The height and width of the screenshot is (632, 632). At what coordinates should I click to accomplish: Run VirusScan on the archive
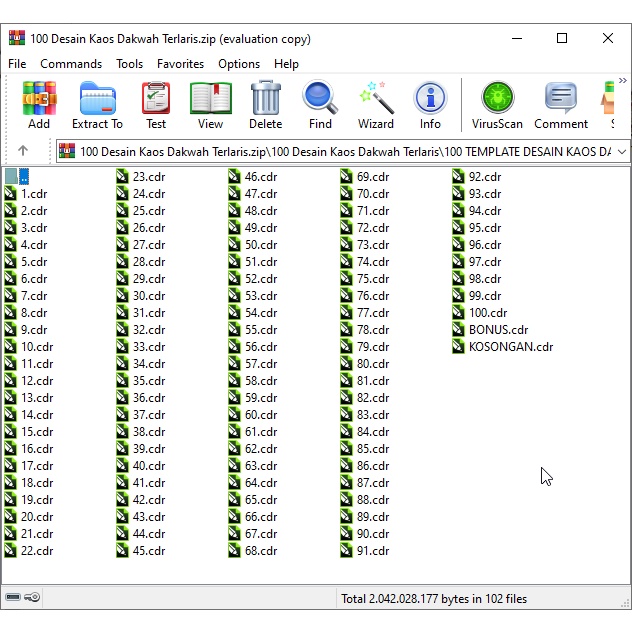coord(497,105)
